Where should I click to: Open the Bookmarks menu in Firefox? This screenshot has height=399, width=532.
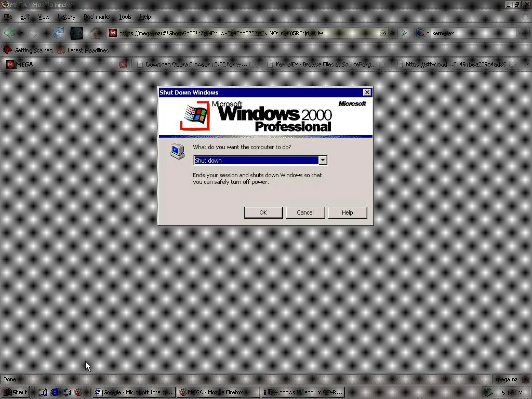tap(97, 17)
